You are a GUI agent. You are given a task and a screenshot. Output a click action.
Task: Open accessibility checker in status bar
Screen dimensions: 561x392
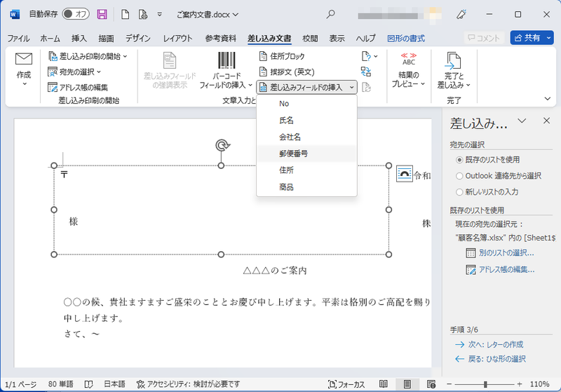[x=188, y=384]
